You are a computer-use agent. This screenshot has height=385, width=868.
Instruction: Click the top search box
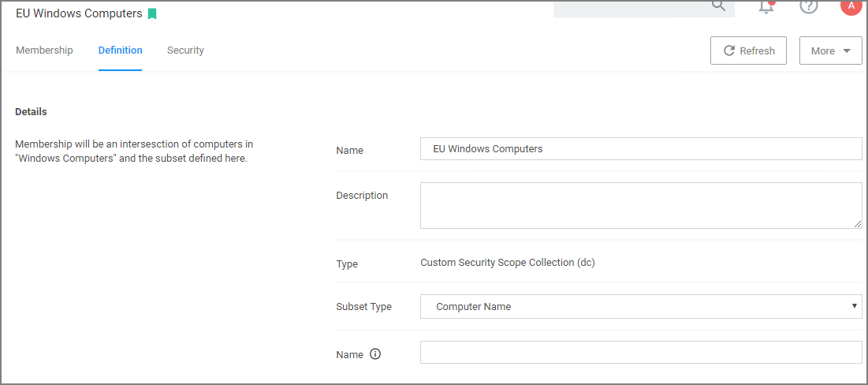tap(631, 7)
